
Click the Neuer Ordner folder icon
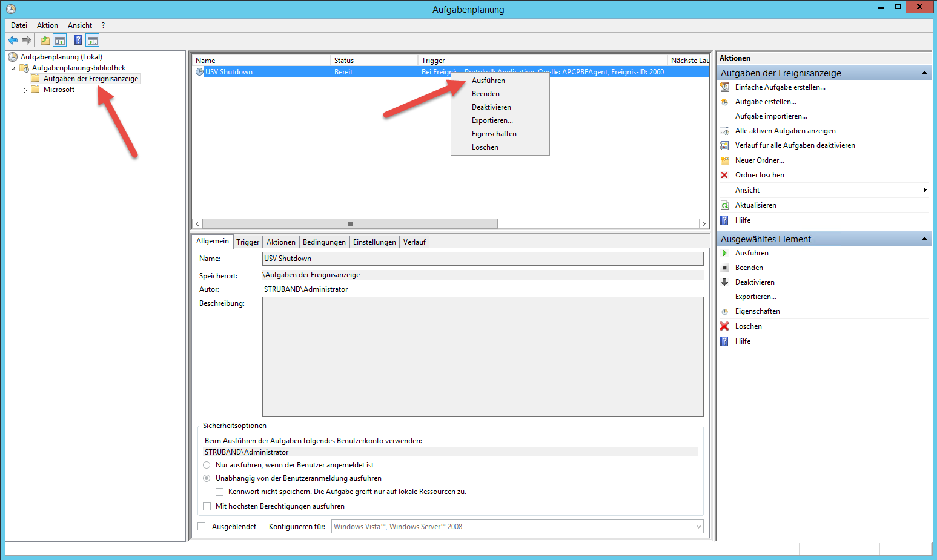click(724, 160)
